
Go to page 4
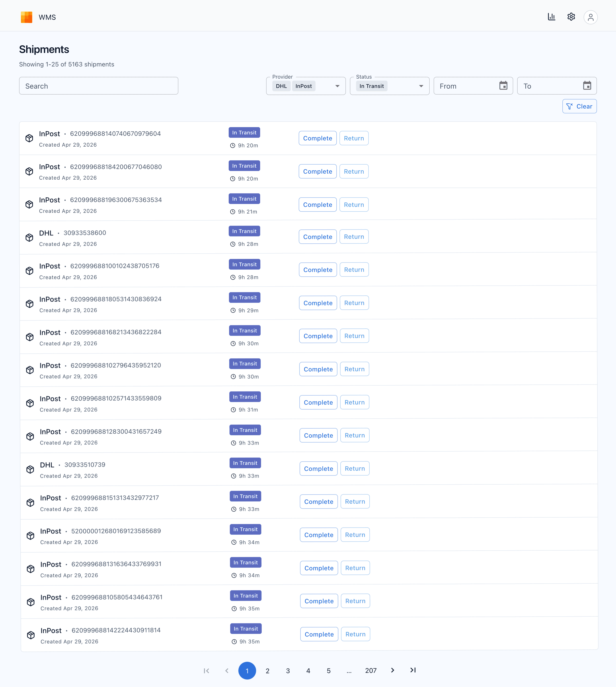308,670
